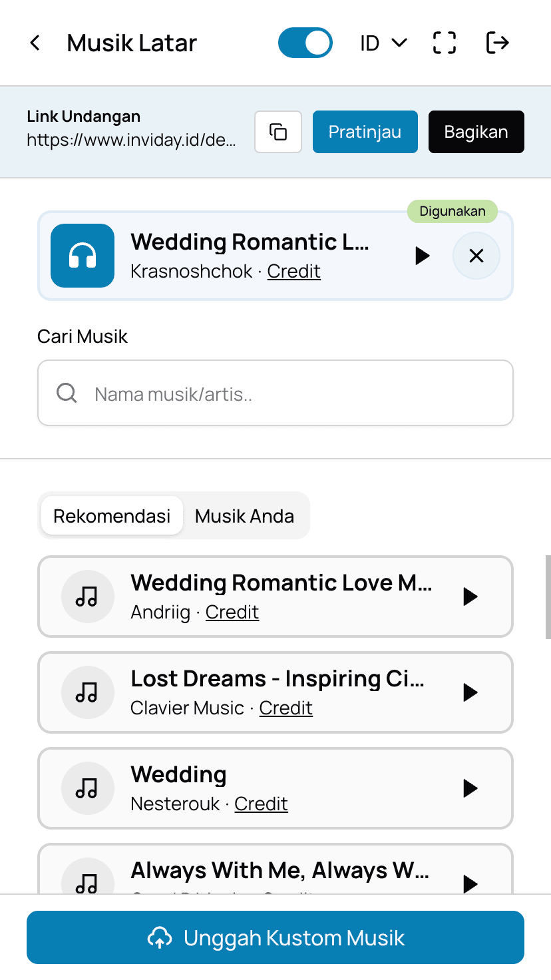This screenshot has width=551, height=980.
Task: Click the logout exit icon
Action: tap(498, 43)
